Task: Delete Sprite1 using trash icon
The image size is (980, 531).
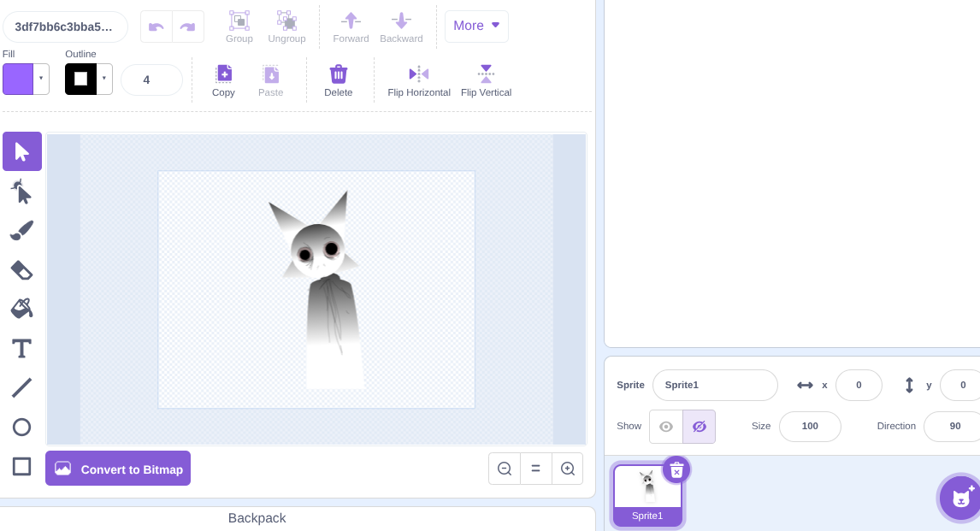Action: (676, 471)
